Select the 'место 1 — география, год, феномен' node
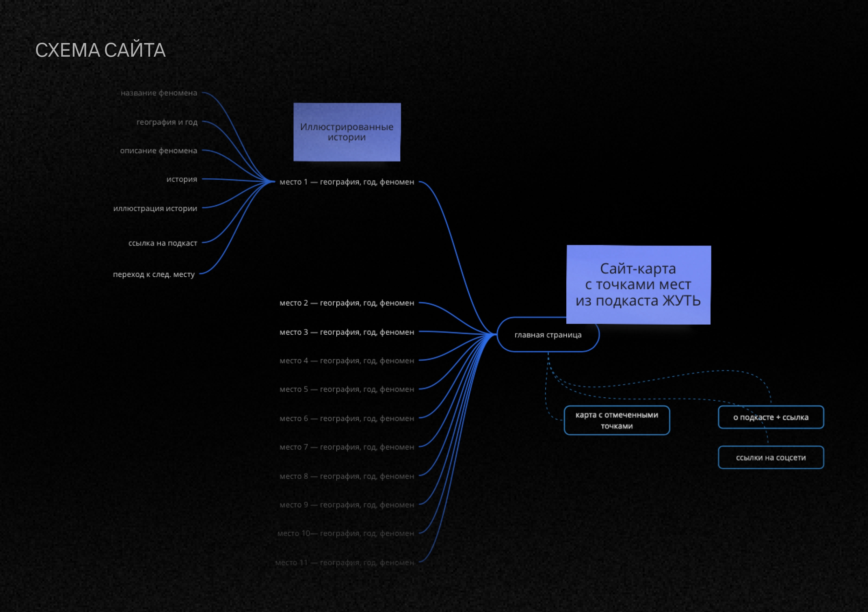The width and height of the screenshot is (868, 612). pos(346,182)
